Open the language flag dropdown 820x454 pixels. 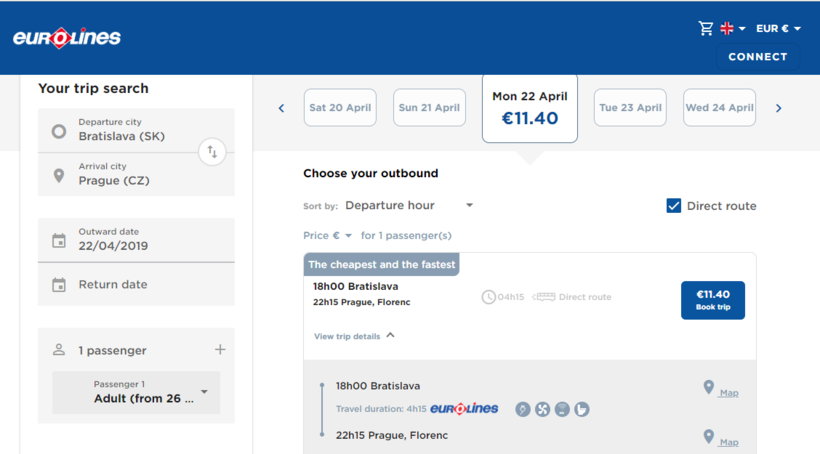(733, 28)
